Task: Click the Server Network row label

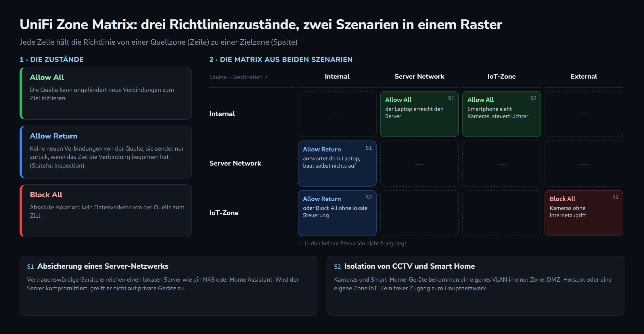Action: click(x=235, y=163)
